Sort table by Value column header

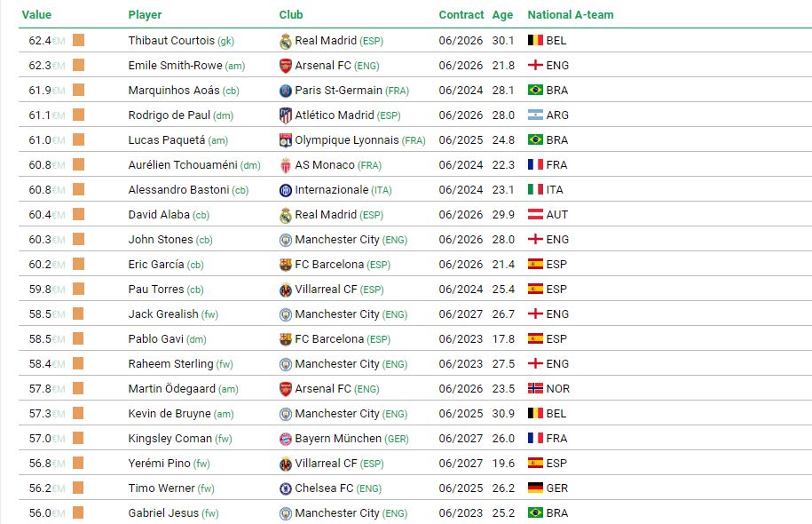[36, 14]
